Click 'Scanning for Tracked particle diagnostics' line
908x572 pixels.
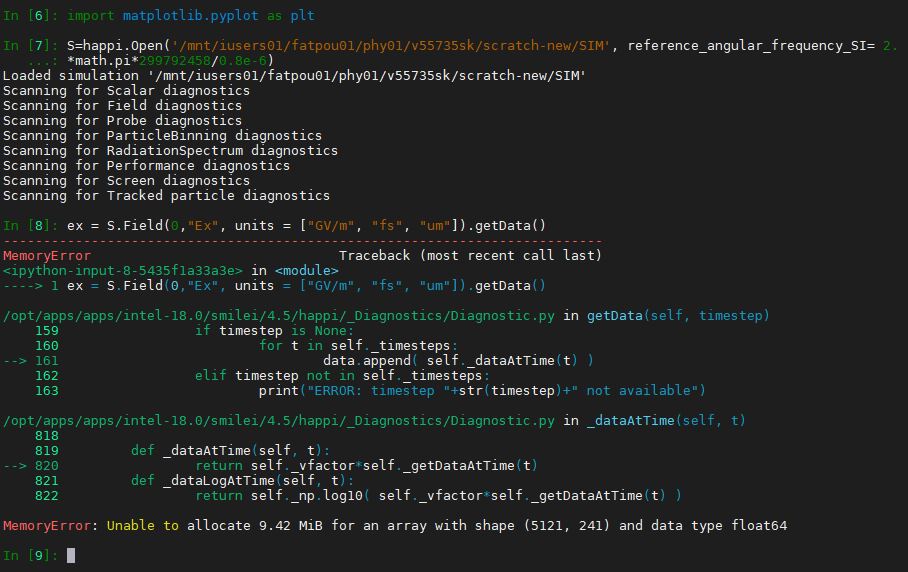tap(166, 196)
